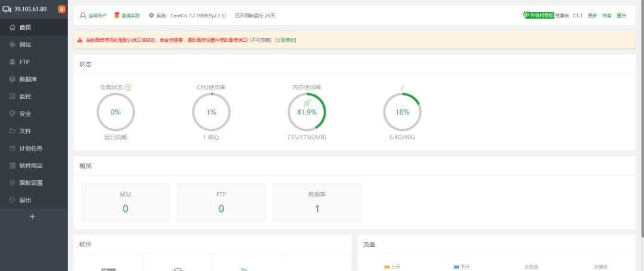
Task: Open 文件 folder icon in sidebar
Action: (13, 131)
